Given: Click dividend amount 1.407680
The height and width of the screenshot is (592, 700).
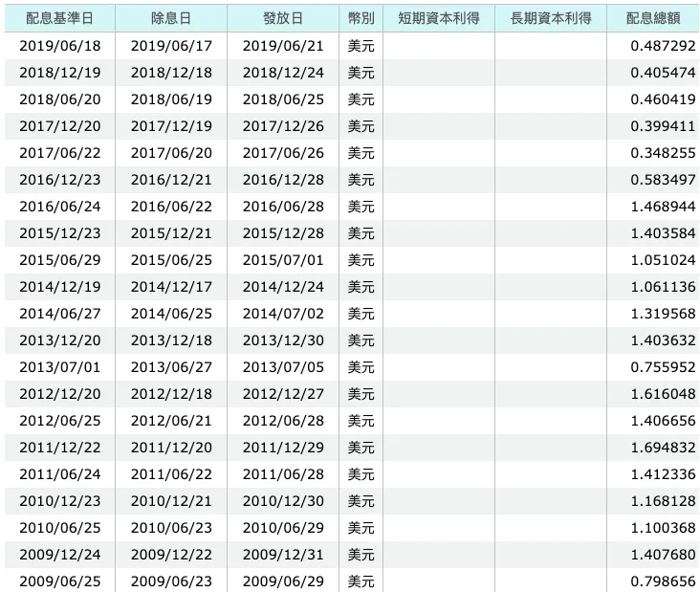Looking at the screenshot, I should (663, 555).
